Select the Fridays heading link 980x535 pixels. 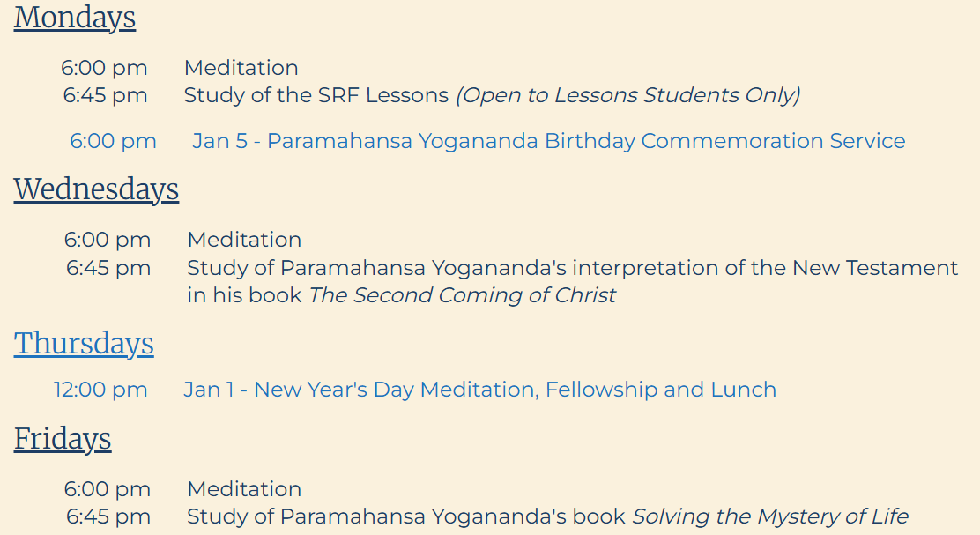(63, 439)
